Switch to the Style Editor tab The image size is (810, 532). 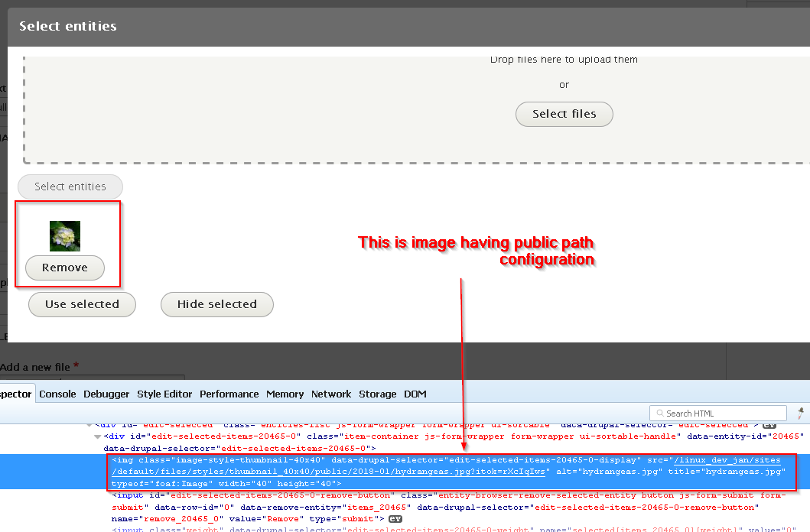pos(164,394)
